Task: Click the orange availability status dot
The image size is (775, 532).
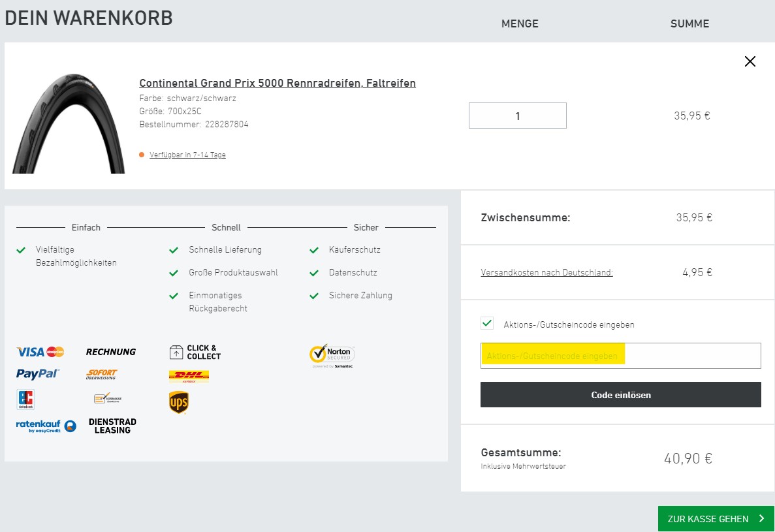Action: pyautogui.click(x=142, y=155)
